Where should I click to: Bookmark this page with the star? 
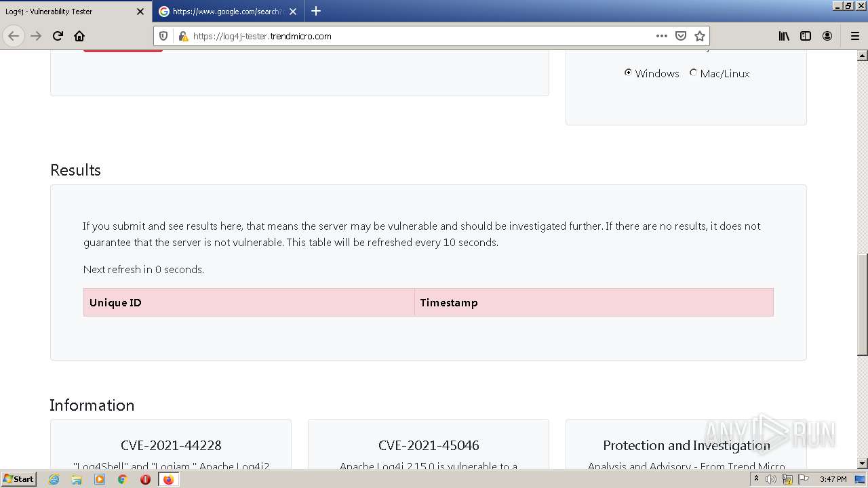click(700, 36)
